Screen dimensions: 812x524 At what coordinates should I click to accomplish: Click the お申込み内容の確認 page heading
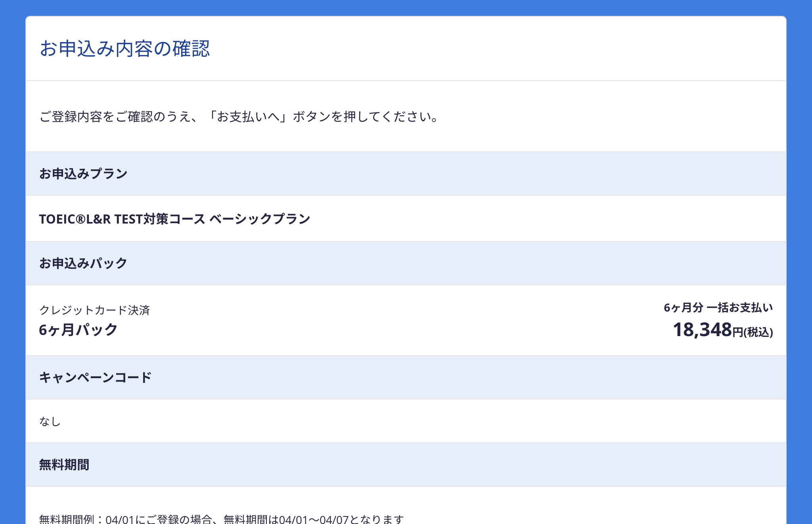coord(124,49)
